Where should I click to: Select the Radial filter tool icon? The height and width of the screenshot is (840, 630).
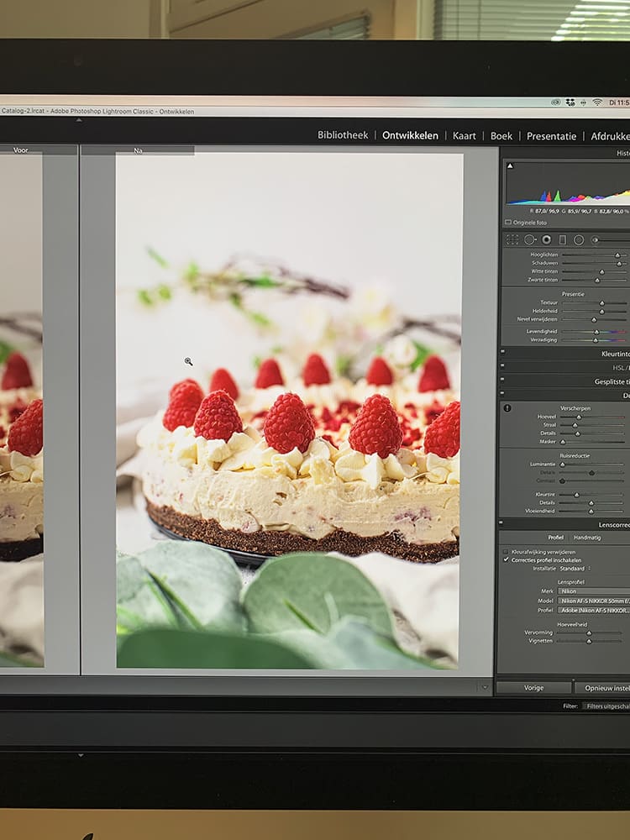point(579,239)
